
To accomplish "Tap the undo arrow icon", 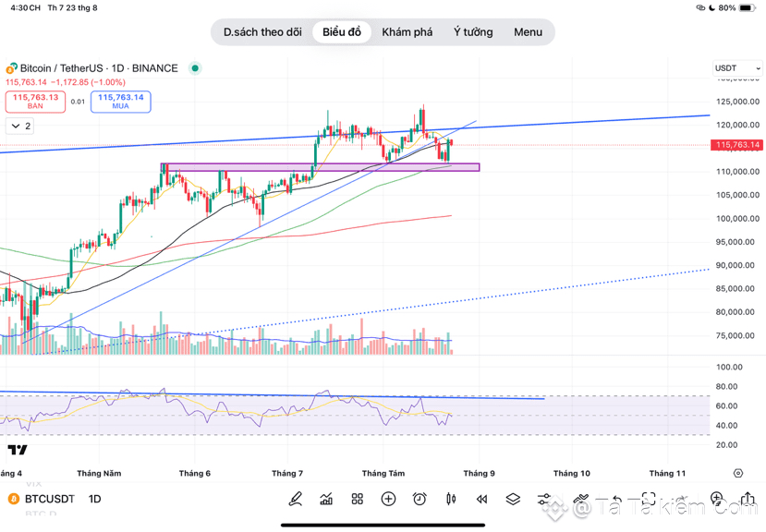I will (616, 499).
